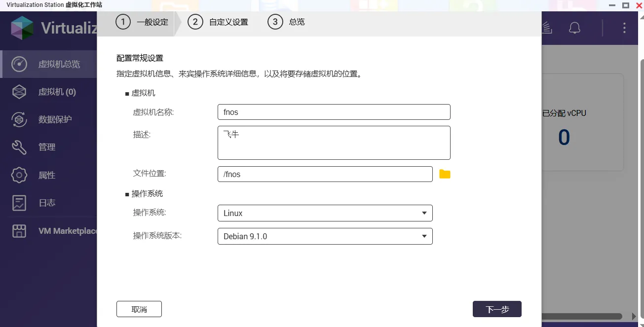The height and width of the screenshot is (327, 644).
Task: Click the 已分配 vCPU value 0
Action: point(564,138)
